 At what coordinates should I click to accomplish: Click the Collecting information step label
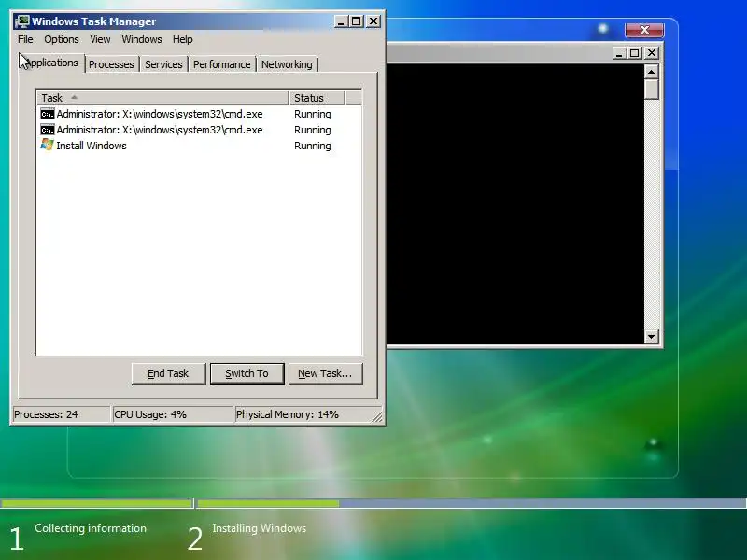coord(91,528)
